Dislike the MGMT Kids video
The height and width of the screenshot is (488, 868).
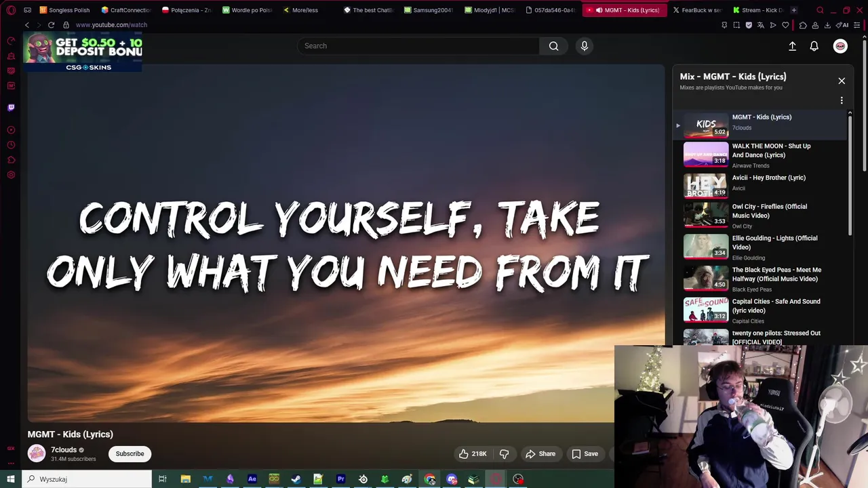504,453
